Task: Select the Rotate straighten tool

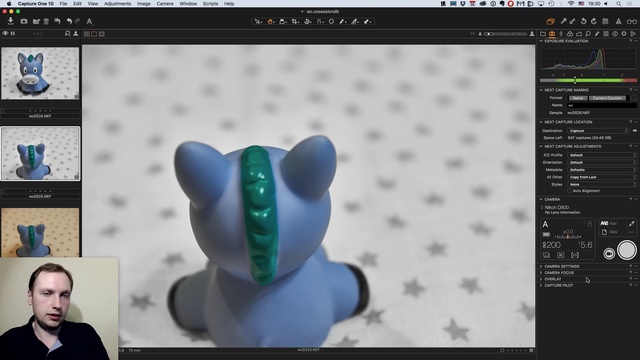Action: 307,22
